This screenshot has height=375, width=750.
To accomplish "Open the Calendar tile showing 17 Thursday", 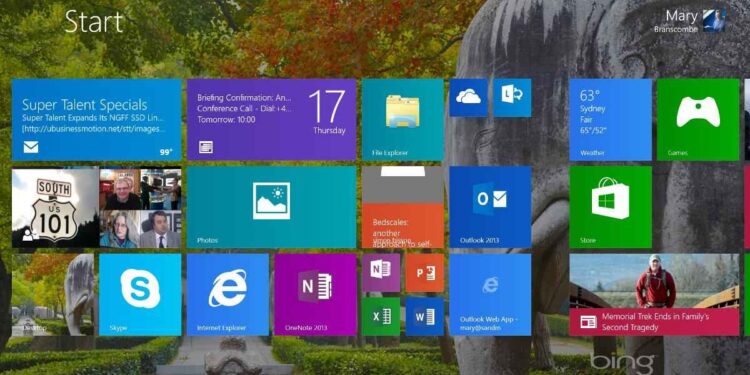I will [272, 120].
